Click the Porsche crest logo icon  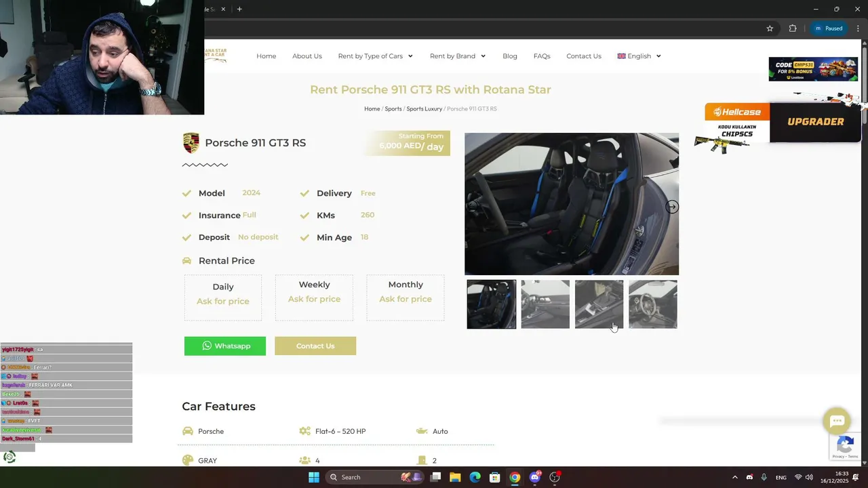(191, 143)
